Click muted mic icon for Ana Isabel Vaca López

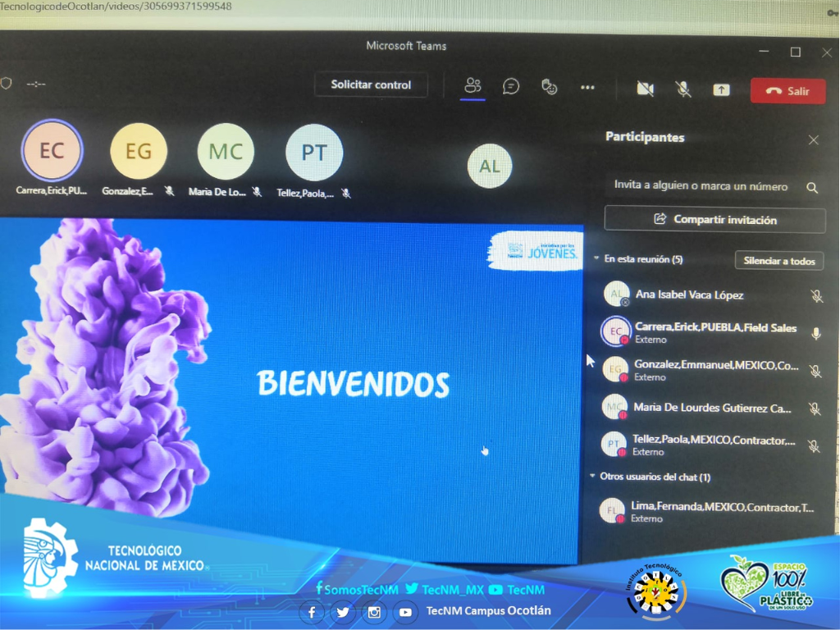[x=816, y=295]
